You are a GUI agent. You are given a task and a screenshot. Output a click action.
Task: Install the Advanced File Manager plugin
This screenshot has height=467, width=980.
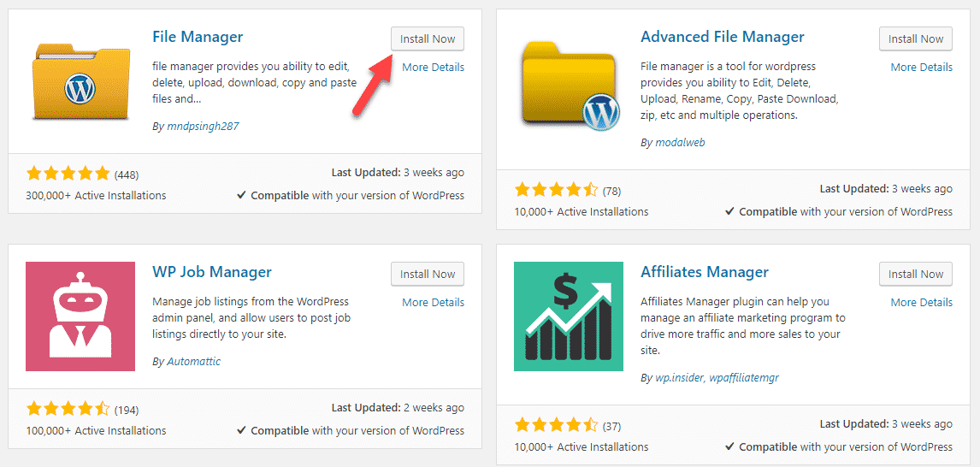pos(916,38)
